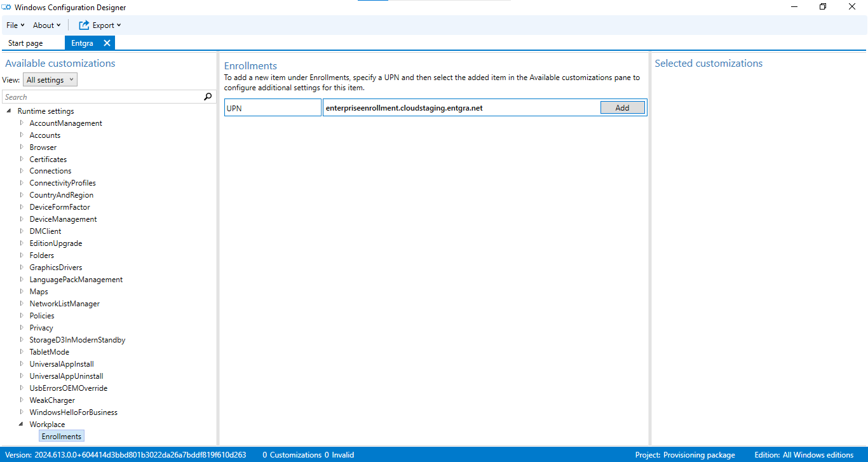This screenshot has width=868, height=462.
Task: Select LanguagePackManagement in the tree
Action: point(76,280)
